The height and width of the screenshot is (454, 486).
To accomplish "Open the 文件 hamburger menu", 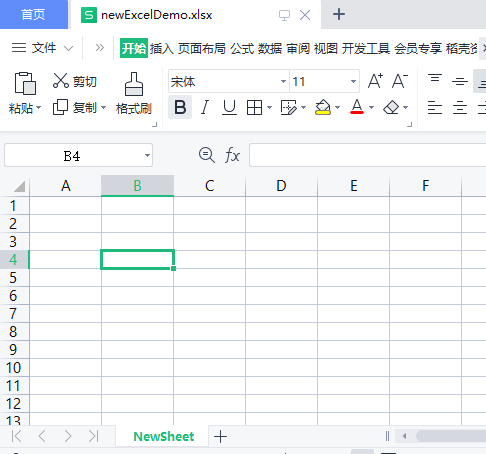I will 19,48.
